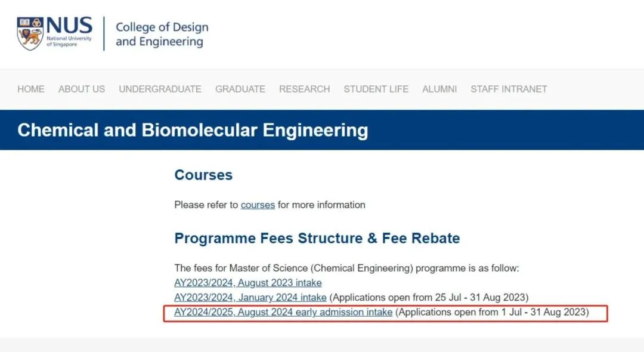This screenshot has height=352, width=644.
Task: Open the RESEARCH menu item
Action: point(304,89)
